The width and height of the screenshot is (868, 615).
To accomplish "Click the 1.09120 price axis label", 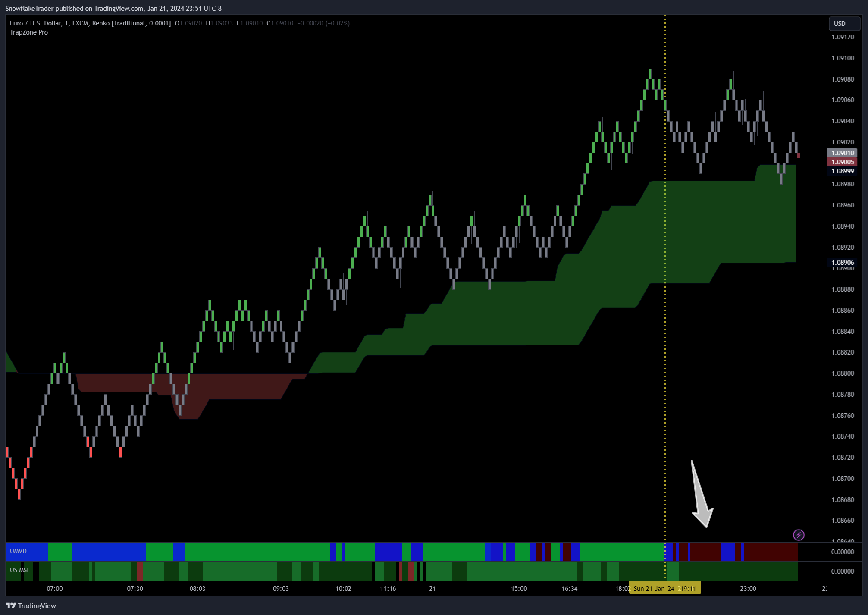I will 843,37.
